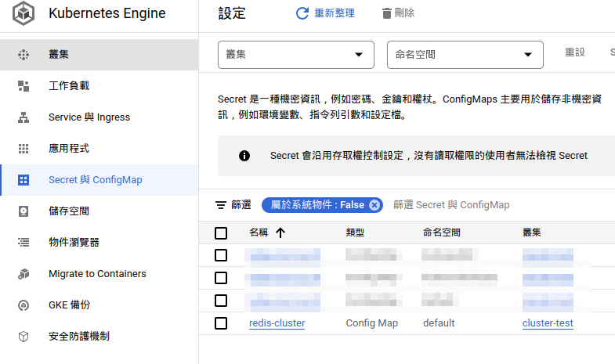The height and width of the screenshot is (364, 615).
Task: Go to Service 與 Ingress page
Action: coord(99,117)
